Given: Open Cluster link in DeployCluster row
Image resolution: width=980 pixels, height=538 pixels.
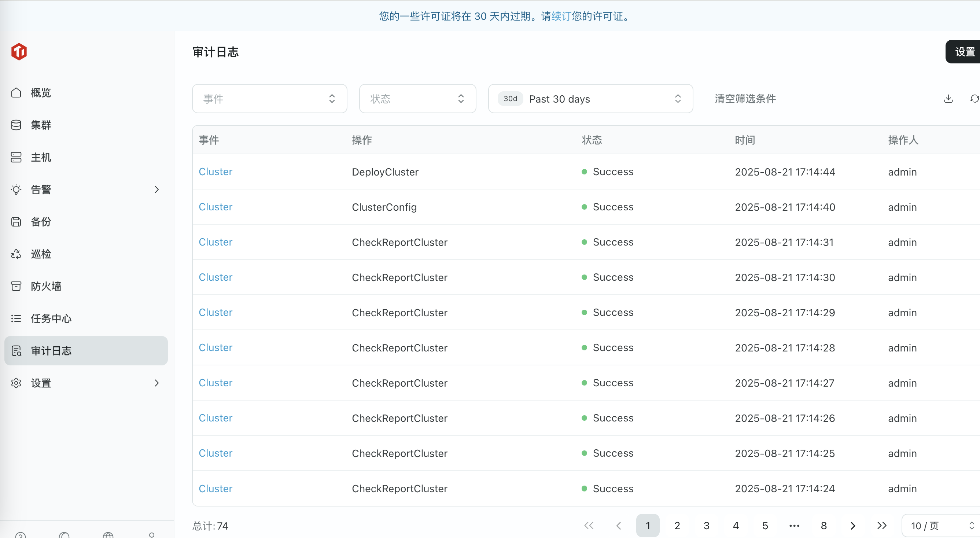Looking at the screenshot, I should (x=215, y=172).
